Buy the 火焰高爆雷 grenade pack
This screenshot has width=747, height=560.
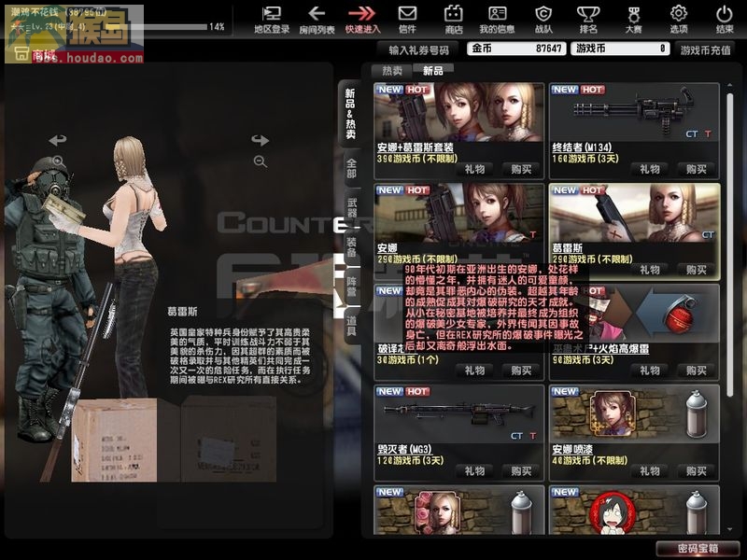click(696, 371)
